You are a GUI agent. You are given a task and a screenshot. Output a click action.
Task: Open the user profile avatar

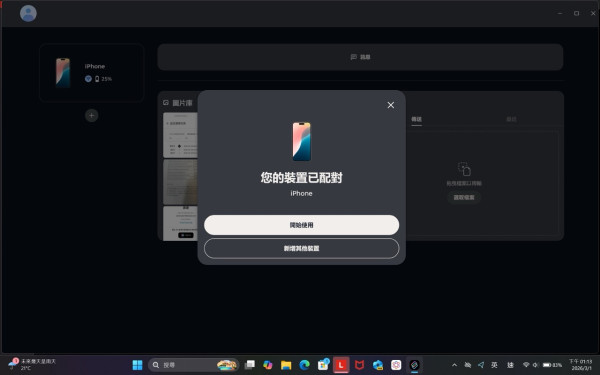coord(28,13)
